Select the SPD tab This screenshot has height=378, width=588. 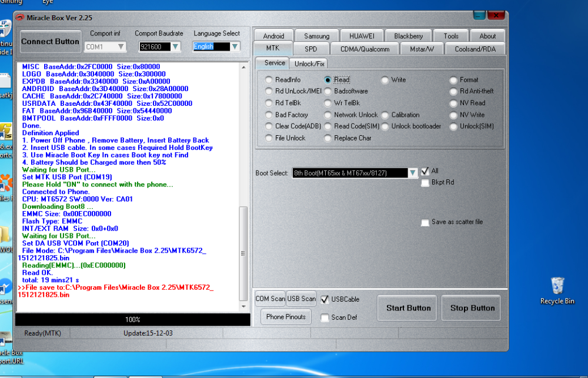pyautogui.click(x=311, y=49)
